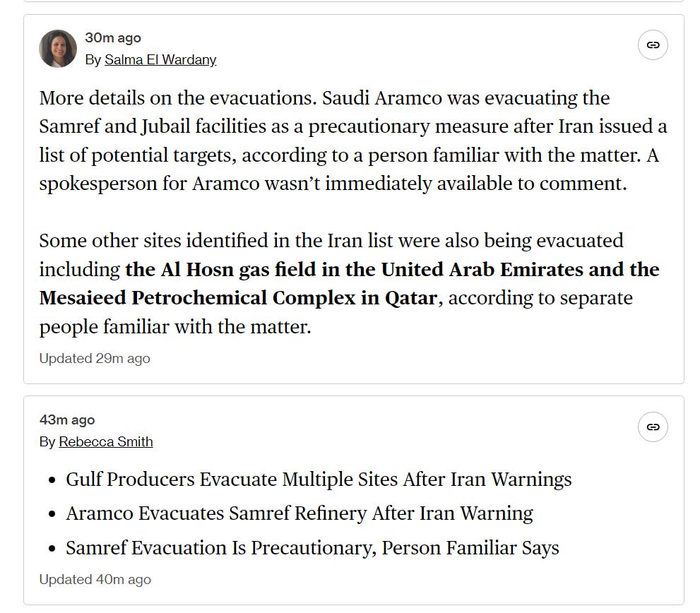
Task: Click the "Updated 29m ago" label
Action: tap(95, 358)
